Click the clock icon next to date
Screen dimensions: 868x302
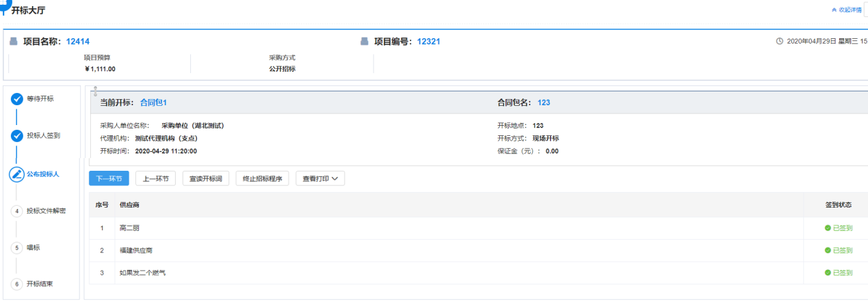[780, 41]
